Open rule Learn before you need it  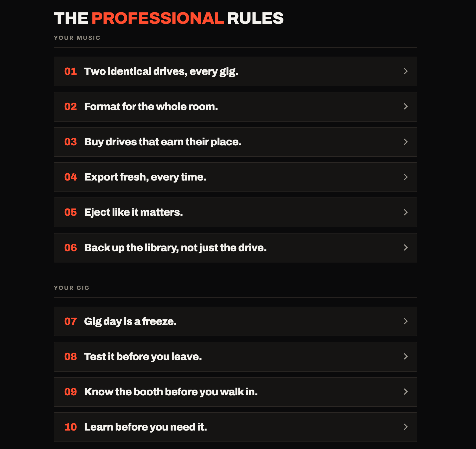235,427
